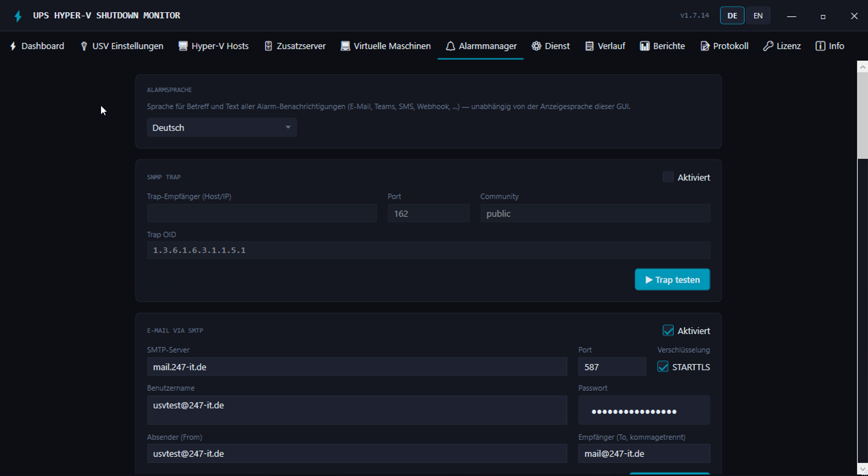
Task: Click the Berichte chart icon
Action: coord(645,46)
